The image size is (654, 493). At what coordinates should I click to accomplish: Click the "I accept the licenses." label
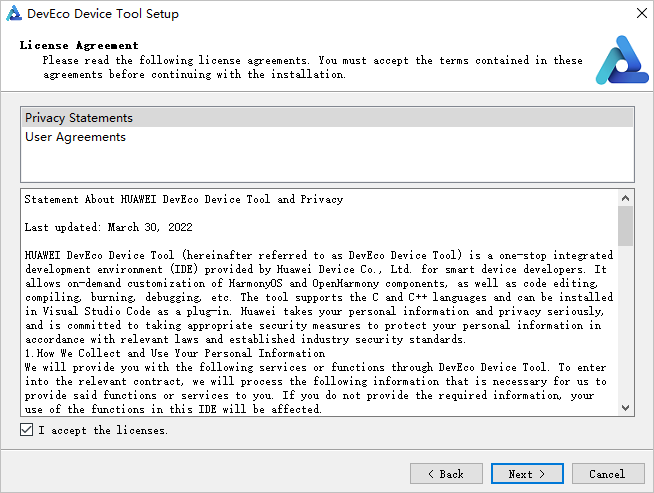click(103, 431)
